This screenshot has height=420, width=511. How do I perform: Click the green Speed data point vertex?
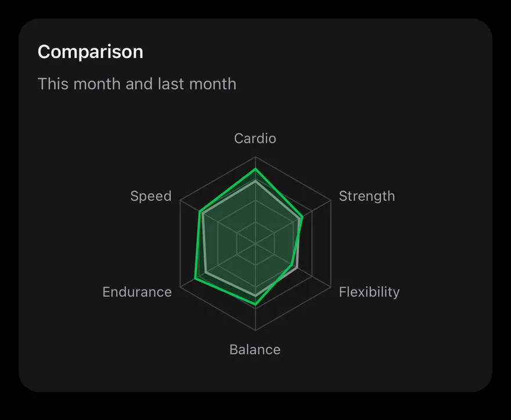click(x=199, y=211)
